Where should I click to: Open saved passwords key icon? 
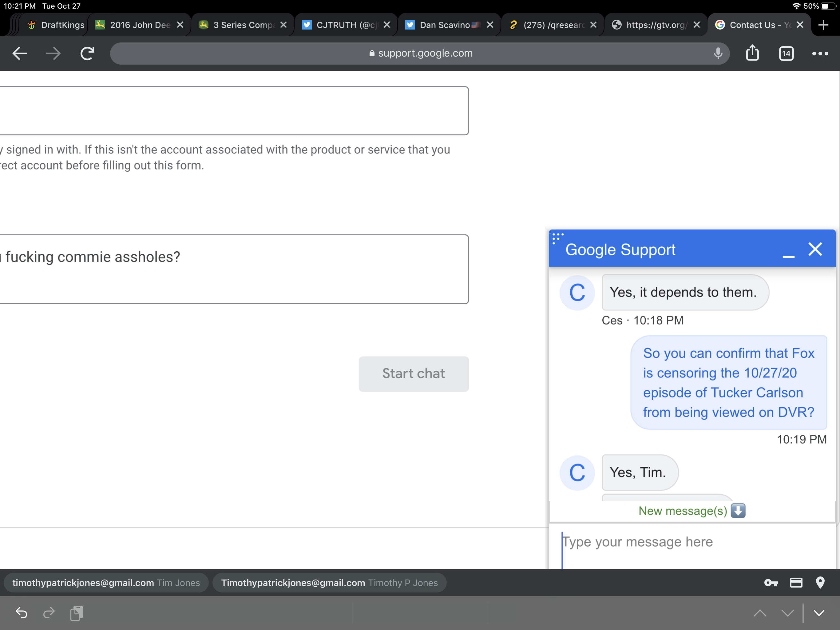click(771, 583)
